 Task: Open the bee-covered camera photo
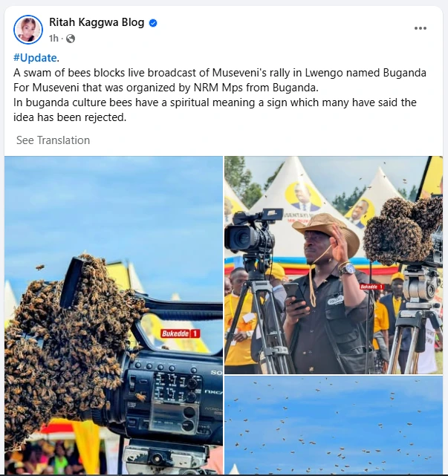[114, 315]
